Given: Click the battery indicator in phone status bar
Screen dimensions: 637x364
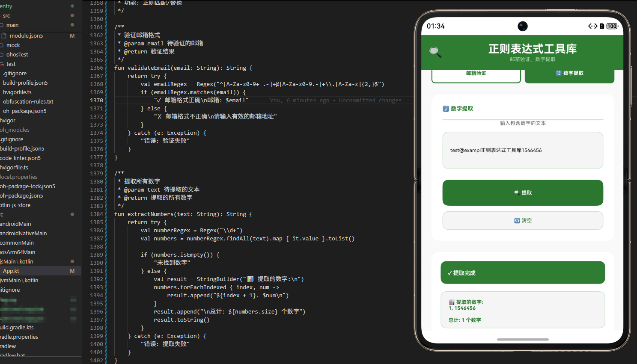Looking at the screenshot, I should click(612, 26).
